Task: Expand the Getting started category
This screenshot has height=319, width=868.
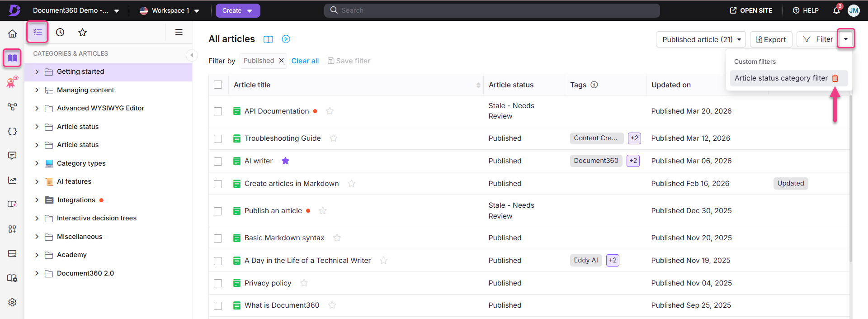Action: click(x=37, y=71)
